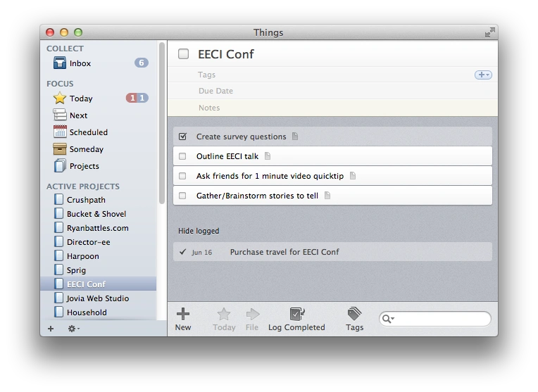Select Jovia Web Studio project
Image resolution: width=538 pixels, height=392 pixels.
coord(97,298)
